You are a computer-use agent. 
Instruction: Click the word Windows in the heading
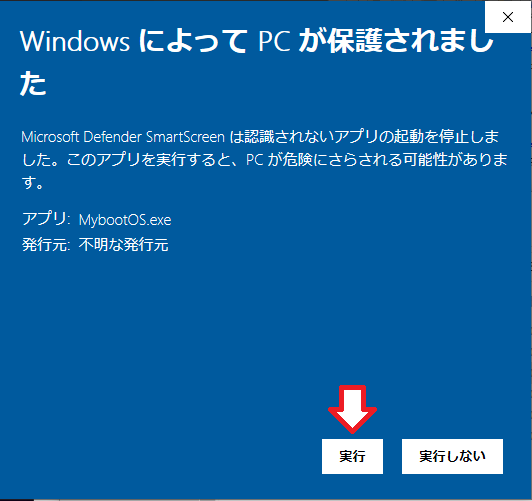(75, 41)
